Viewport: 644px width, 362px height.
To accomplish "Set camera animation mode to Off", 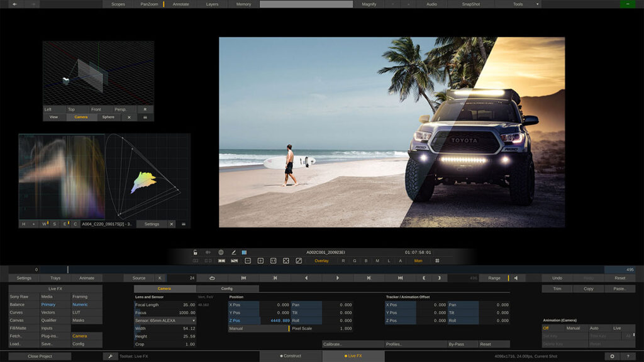I will pos(546,328).
